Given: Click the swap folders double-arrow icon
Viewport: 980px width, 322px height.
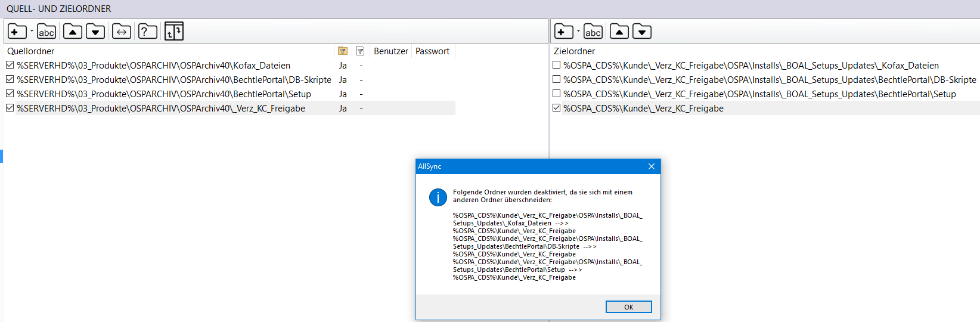Looking at the screenshot, I should click(x=122, y=32).
